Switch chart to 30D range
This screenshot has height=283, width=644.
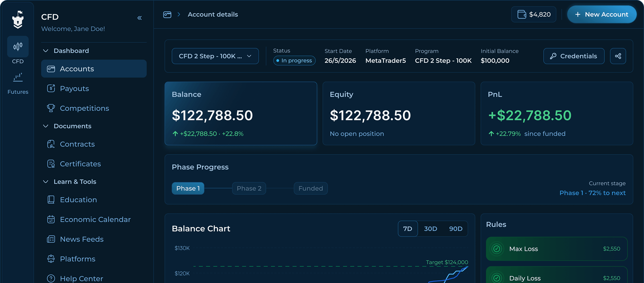click(x=431, y=229)
